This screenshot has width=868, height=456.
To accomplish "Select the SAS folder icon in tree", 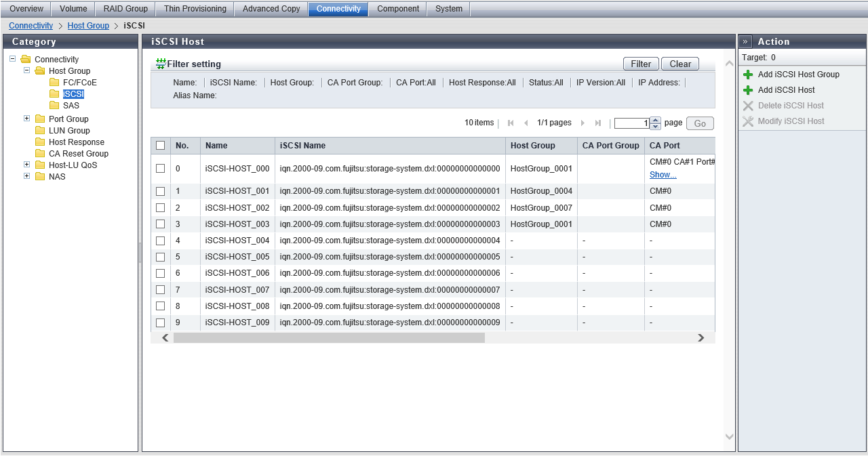I will tap(54, 106).
